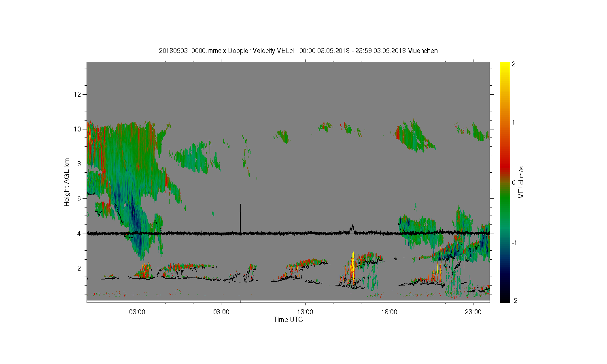The height and width of the screenshot is (364, 607).
Task: Click the colorbar tick value 1
Action: (x=514, y=122)
